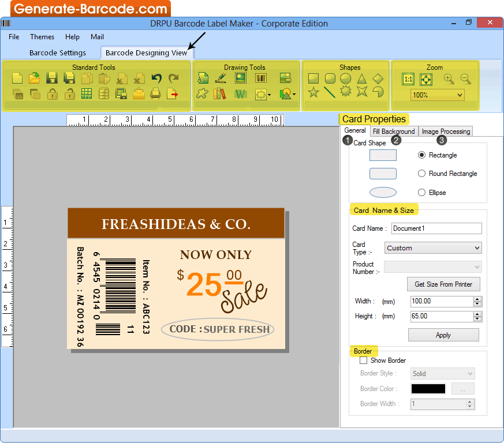Create a new label with the New icon

(x=17, y=78)
